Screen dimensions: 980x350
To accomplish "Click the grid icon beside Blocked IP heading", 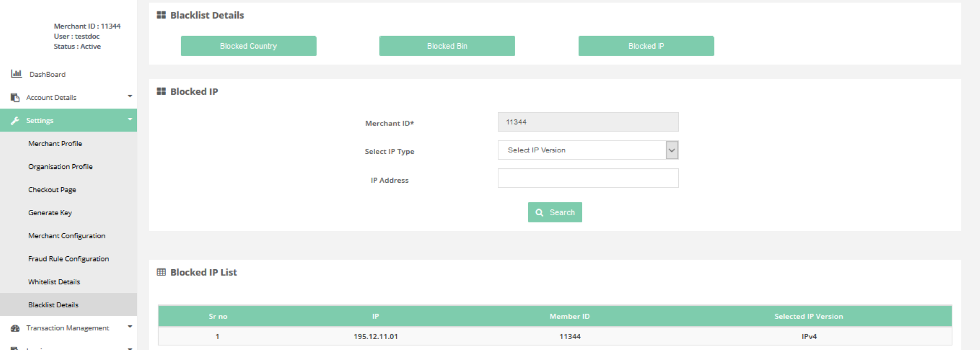I will click(161, 92).
